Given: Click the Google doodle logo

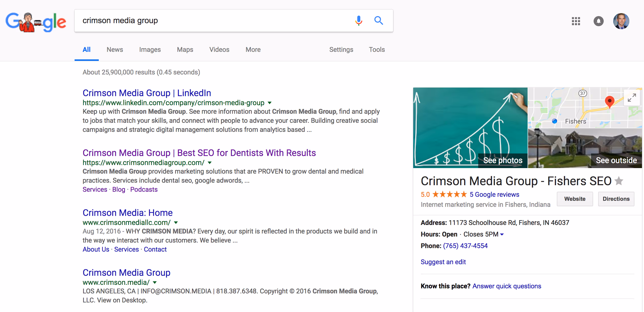Looking at the screenshot, I should [36, 22].
